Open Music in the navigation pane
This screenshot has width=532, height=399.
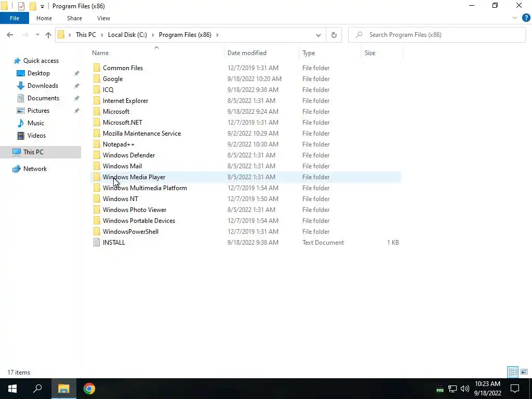coord(35,123)
